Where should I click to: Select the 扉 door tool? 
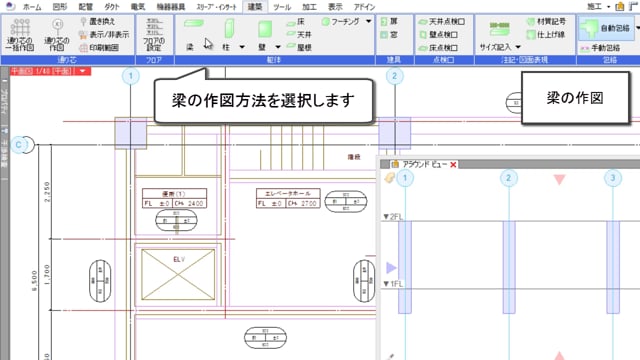coord(389,21)
